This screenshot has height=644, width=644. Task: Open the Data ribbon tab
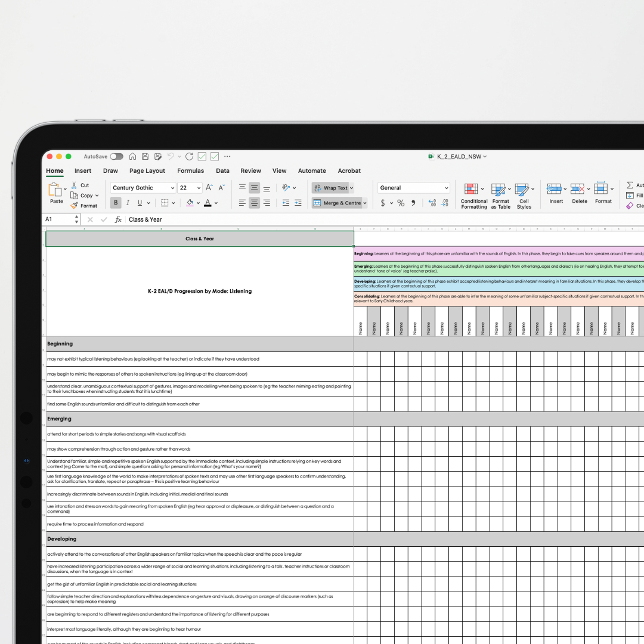[222, 171]
